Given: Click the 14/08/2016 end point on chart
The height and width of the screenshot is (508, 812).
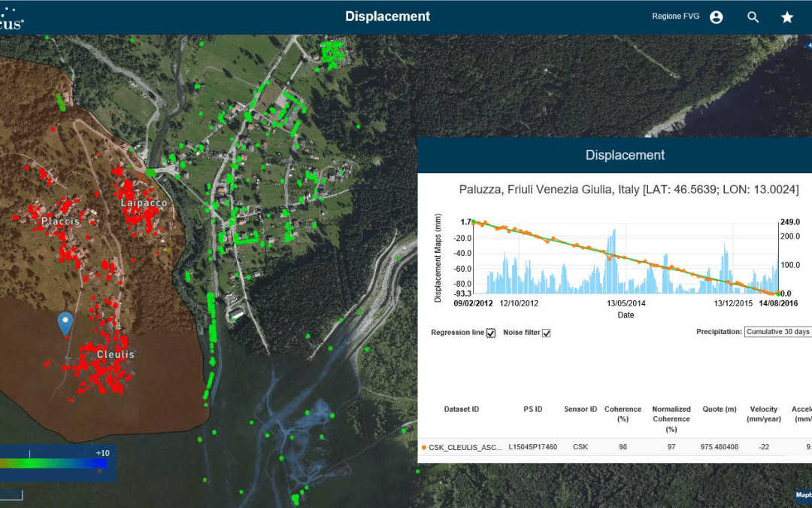Looking at the screenshot, I should point(777,294).
